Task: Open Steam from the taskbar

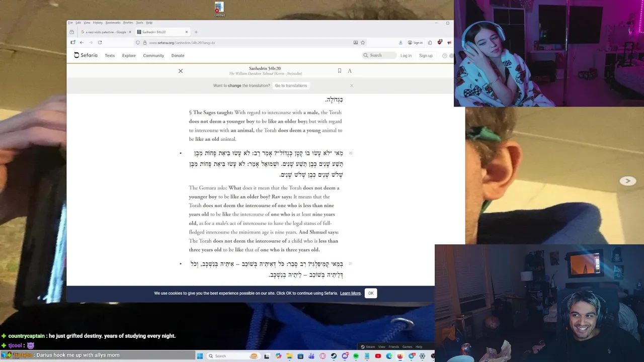Action: [334, 356]
